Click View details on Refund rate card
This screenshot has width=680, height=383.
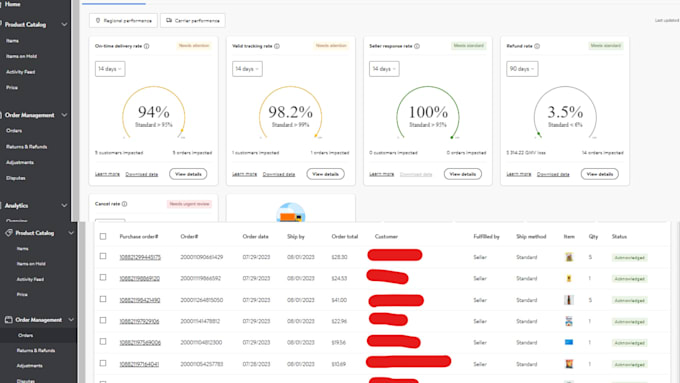click(x=600, y=174)
